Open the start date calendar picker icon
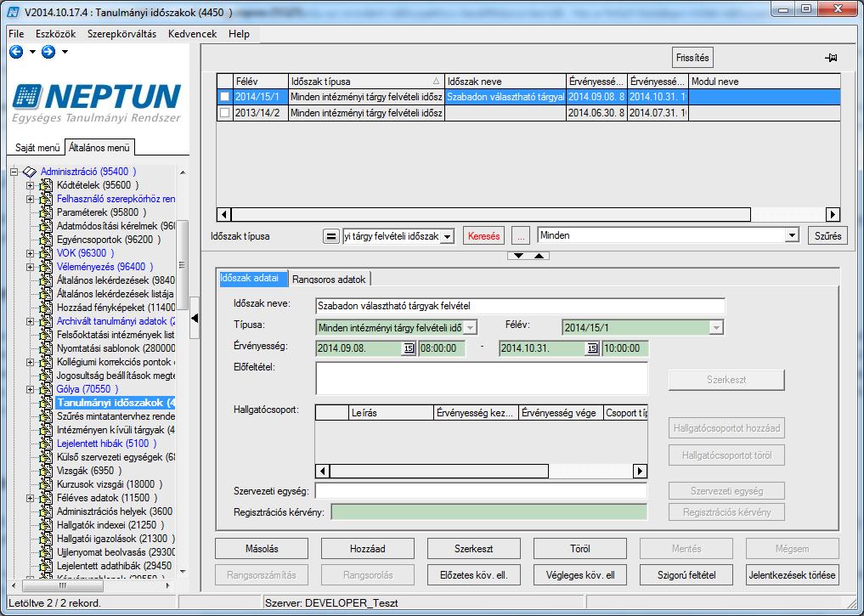 [409, 348]
